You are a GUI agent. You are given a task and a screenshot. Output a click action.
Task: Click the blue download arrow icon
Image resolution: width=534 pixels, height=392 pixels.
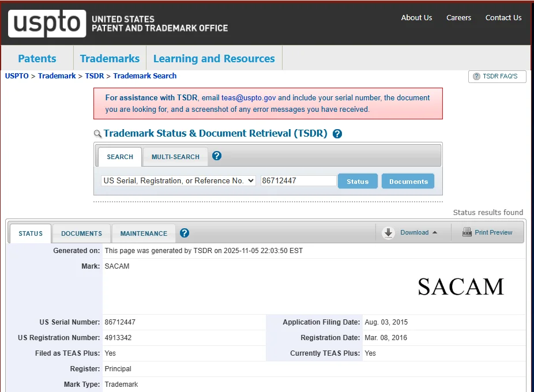tap(388, 232)
